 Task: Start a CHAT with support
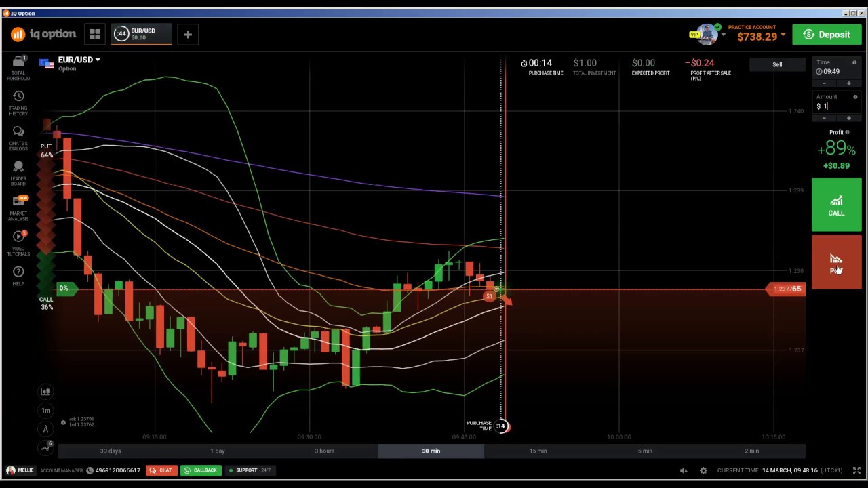click(x=161, y=470)
